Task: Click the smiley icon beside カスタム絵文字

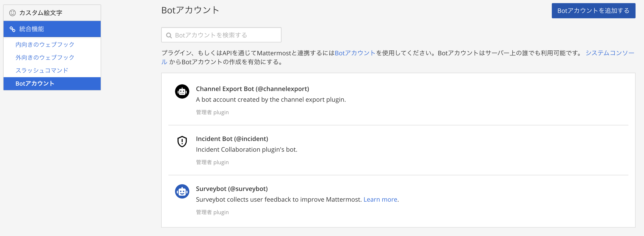Action: [12, 13]
